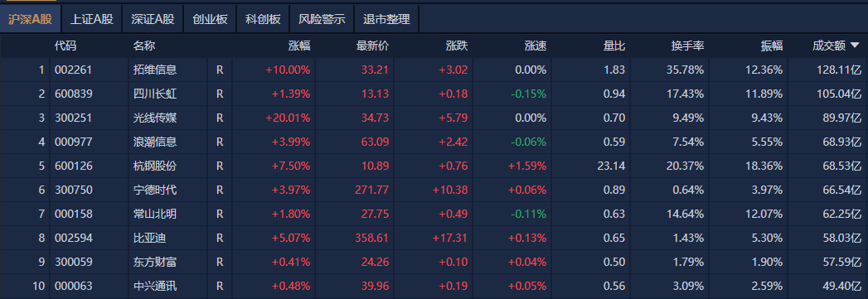Viewport: 868px width, 299px height.
Task: Click the 最新价 column header
Action: click(x=372, y=46)
